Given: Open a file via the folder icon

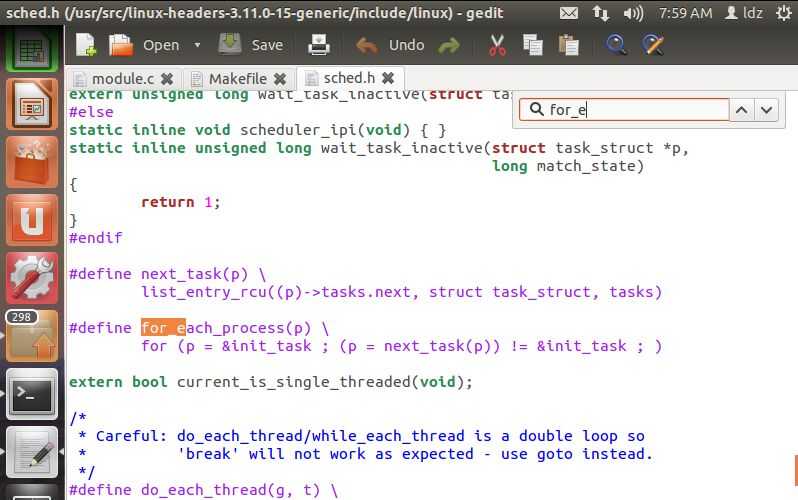Looking at the screenshot, I should [x=121, y=45].
